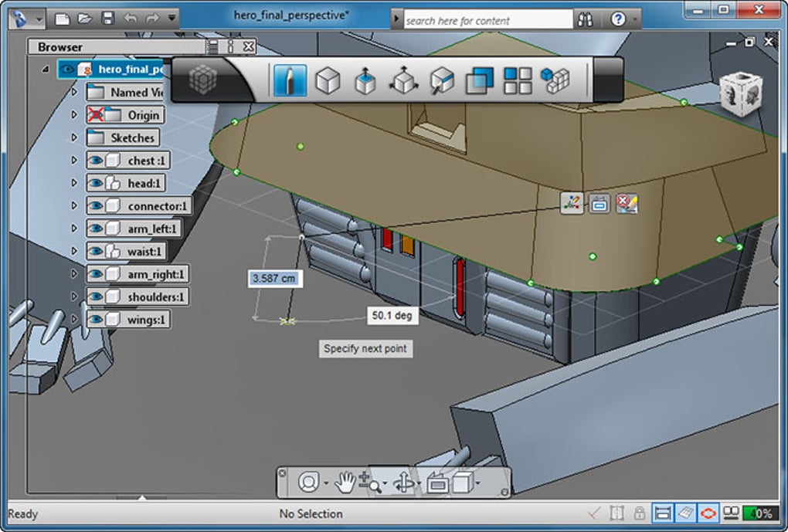Toggle the red snap icon in status bar
The width and height of the screenshot is (788, 532).
coord(708,513)
